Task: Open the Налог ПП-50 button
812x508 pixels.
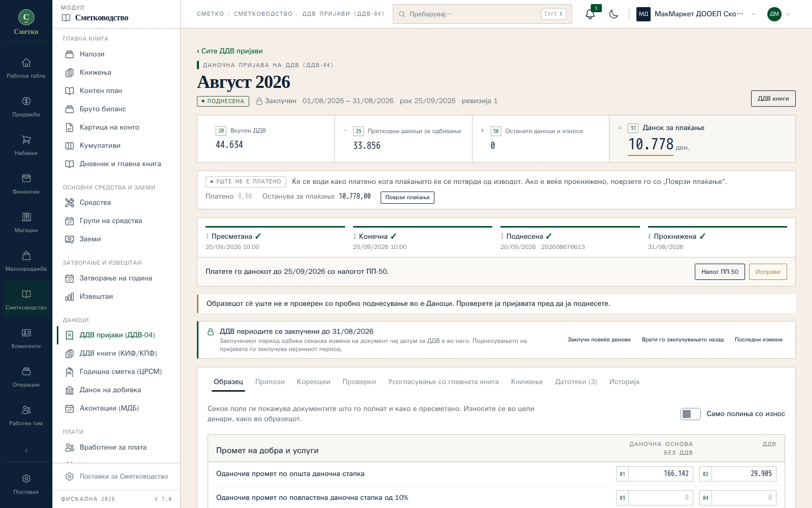Action: tap(720, 272)
